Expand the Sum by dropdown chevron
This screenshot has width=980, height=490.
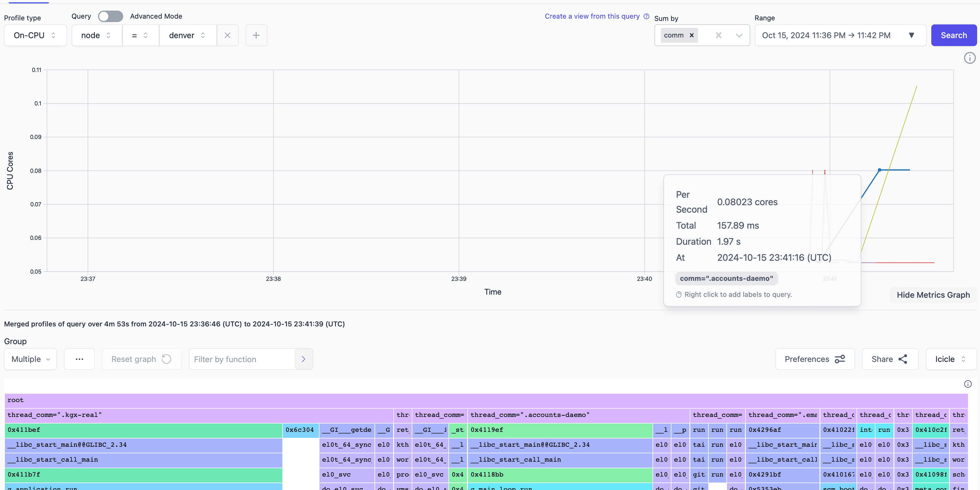739,35
